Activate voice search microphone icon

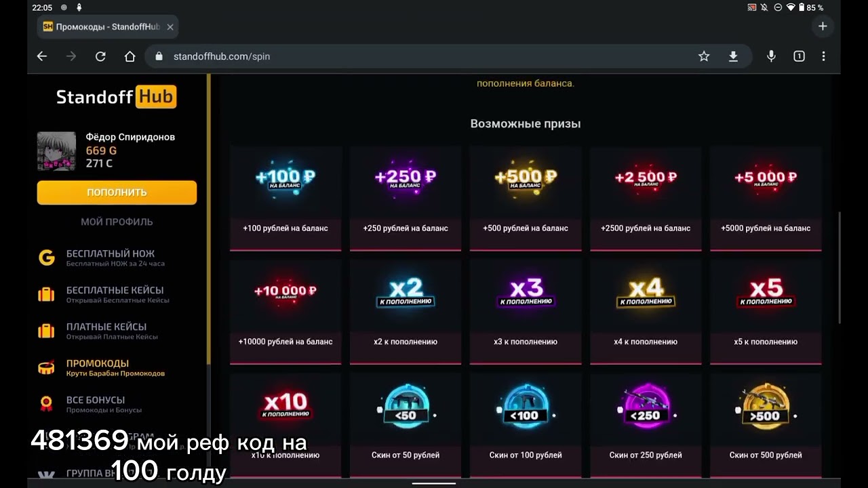[771, 56]
